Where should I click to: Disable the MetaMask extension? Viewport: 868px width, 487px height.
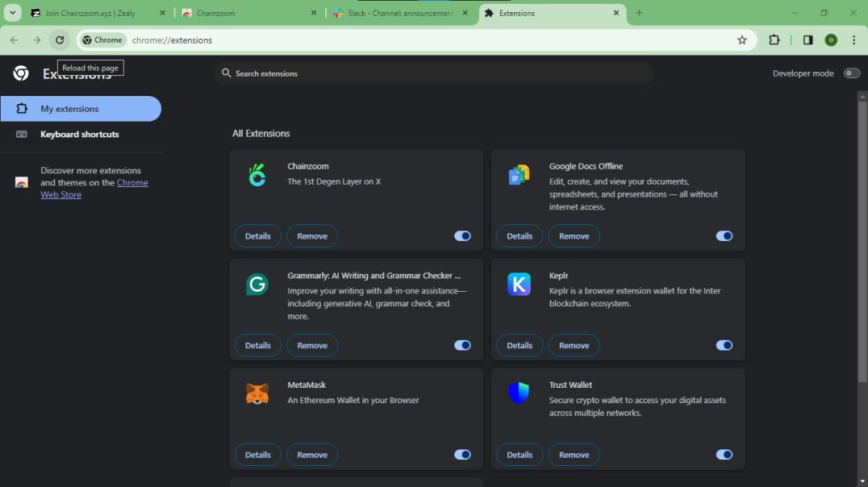coord(462,455)
